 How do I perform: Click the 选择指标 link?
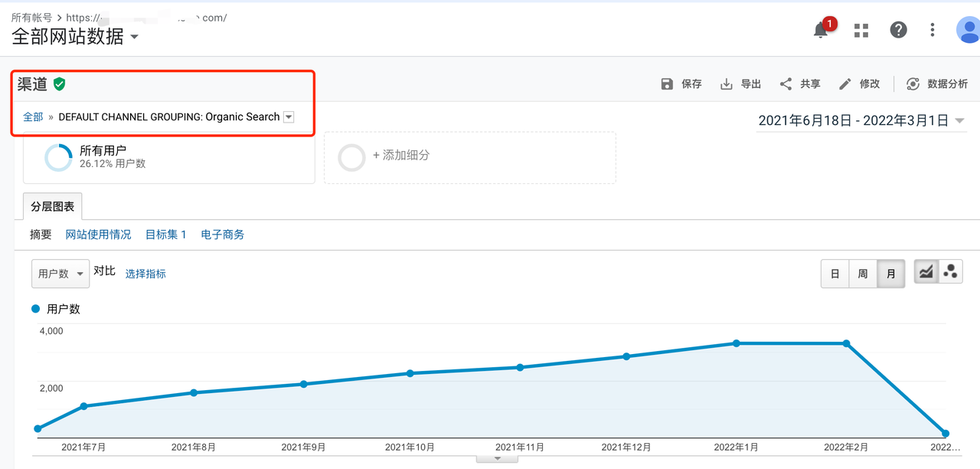click(145, 274)
